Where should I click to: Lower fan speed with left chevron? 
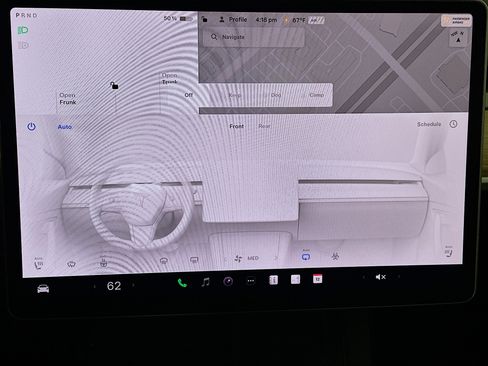(225, 259)
